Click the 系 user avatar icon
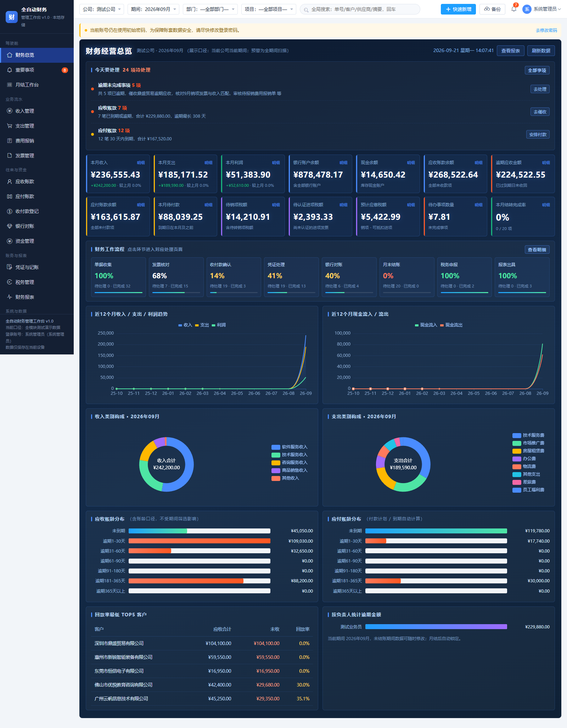Image resolution: width=567 pixels, height=728 pixels. [x=527, y=9]
